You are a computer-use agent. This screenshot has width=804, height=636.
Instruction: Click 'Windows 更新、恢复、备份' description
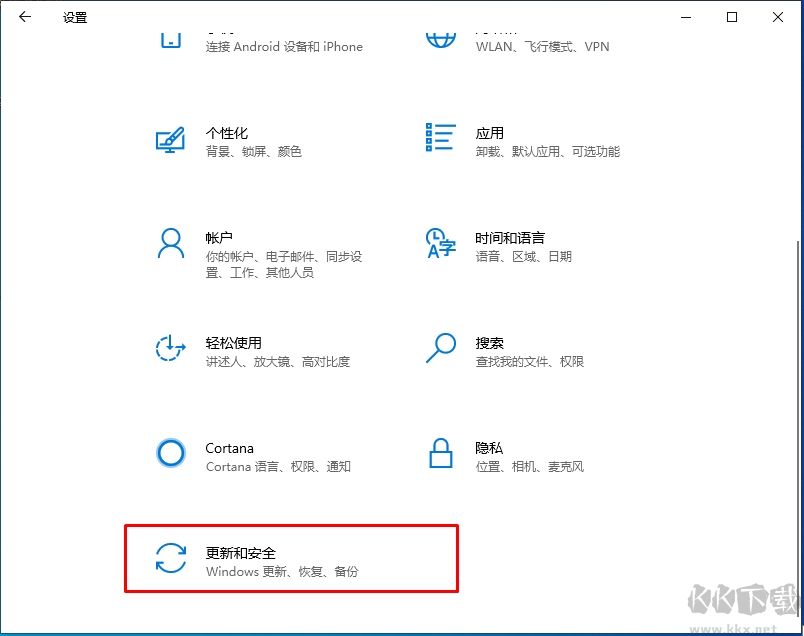click(x=282, y=571)
